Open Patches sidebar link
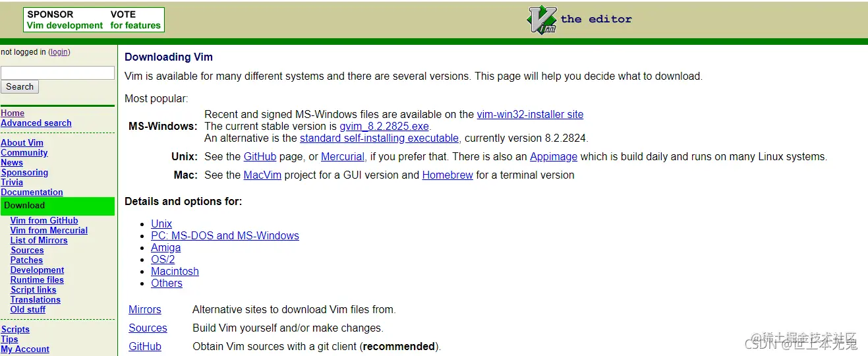The image size is (868, 356). [26, 260]
